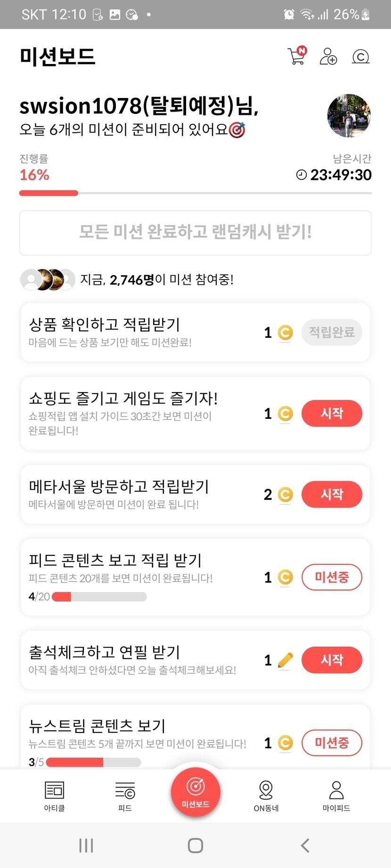
Task: Tap the add friend icon
Action: pos(328,57)
